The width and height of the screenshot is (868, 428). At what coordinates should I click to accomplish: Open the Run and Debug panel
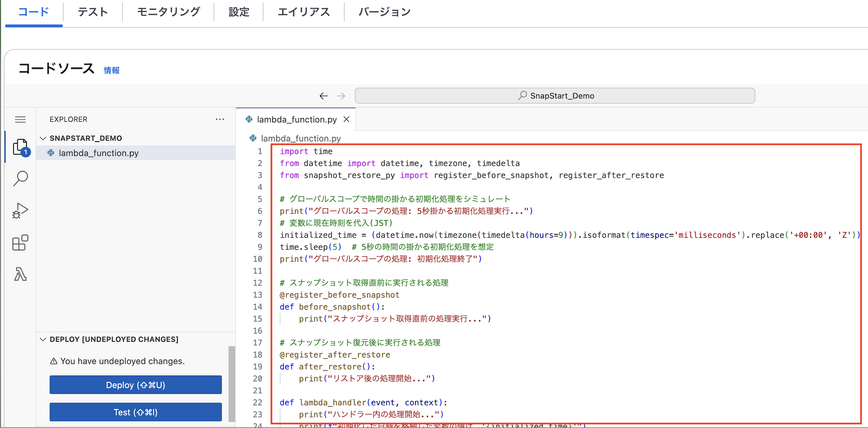(20, 210)
